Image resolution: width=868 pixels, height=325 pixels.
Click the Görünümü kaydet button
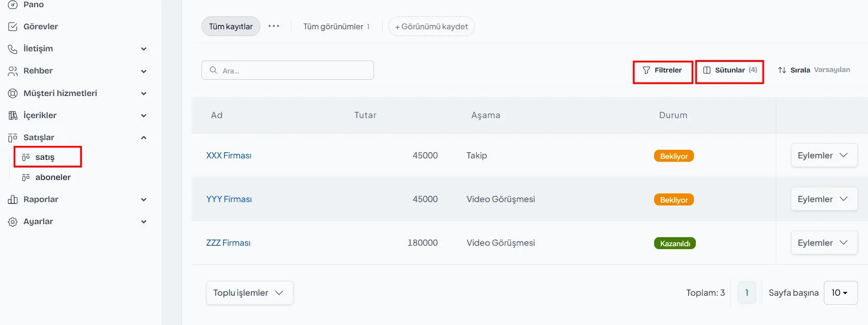431,26
